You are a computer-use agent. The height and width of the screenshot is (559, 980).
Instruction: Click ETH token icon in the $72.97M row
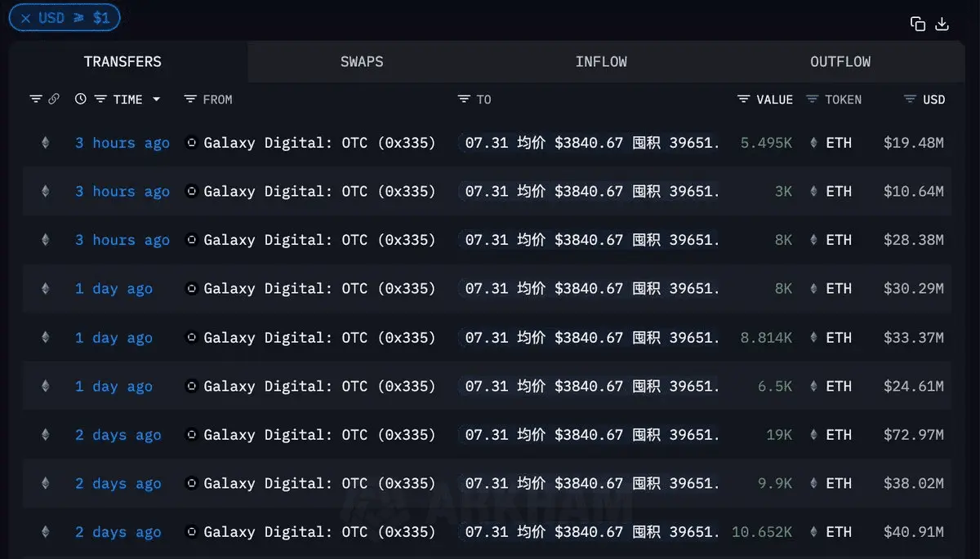point(813,435)
